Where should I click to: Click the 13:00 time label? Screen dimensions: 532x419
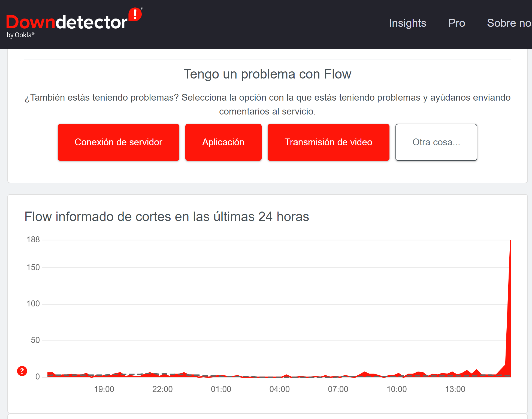(455, 389)
